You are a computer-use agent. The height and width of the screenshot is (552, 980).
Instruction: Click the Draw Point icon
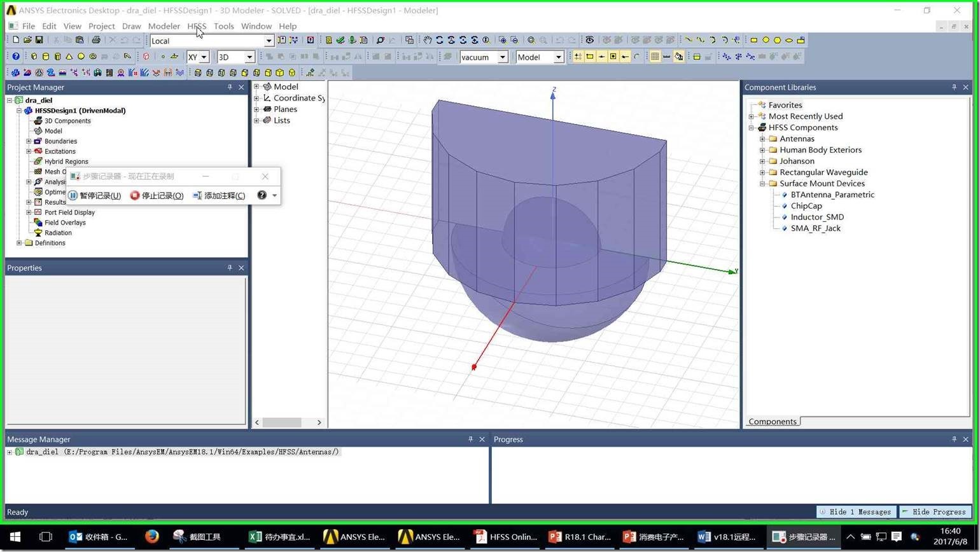point(163,57)
